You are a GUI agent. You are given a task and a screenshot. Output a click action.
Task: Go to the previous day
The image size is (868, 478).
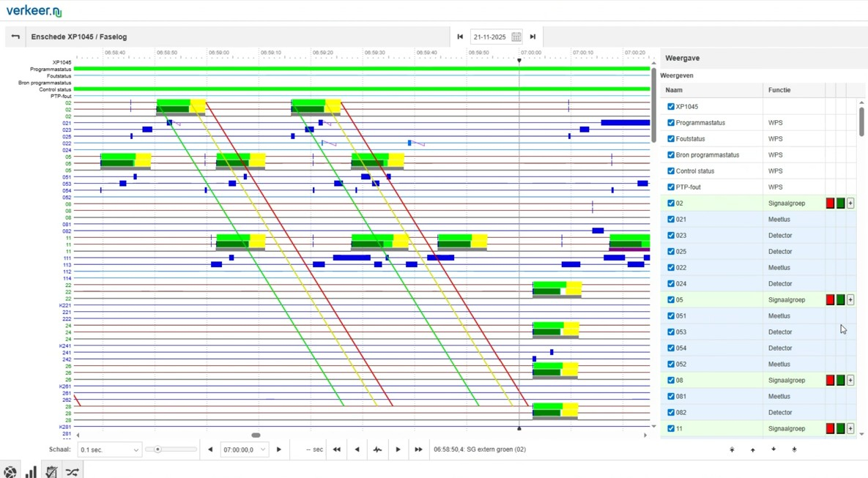point(460,37)
